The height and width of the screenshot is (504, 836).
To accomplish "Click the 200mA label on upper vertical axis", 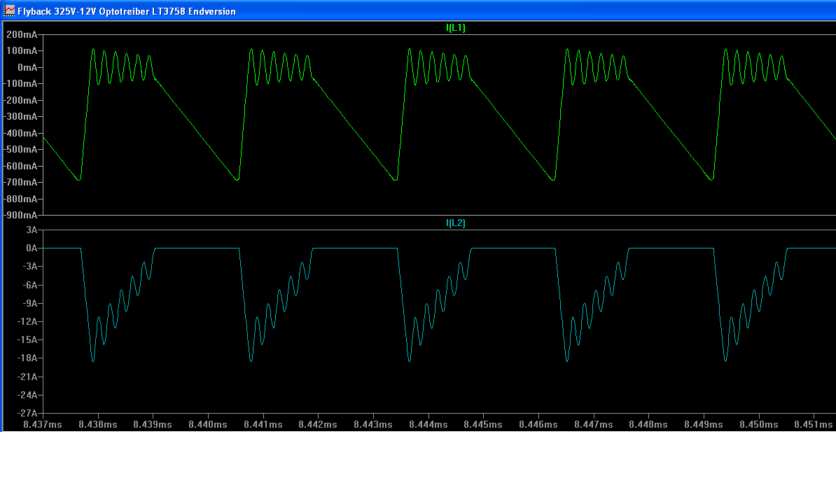I will 22,34.
